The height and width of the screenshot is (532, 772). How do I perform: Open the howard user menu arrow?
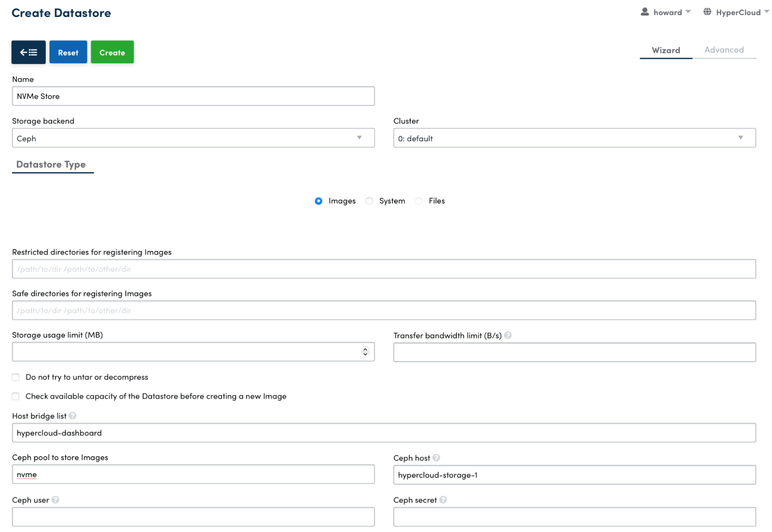click(688, 12)
